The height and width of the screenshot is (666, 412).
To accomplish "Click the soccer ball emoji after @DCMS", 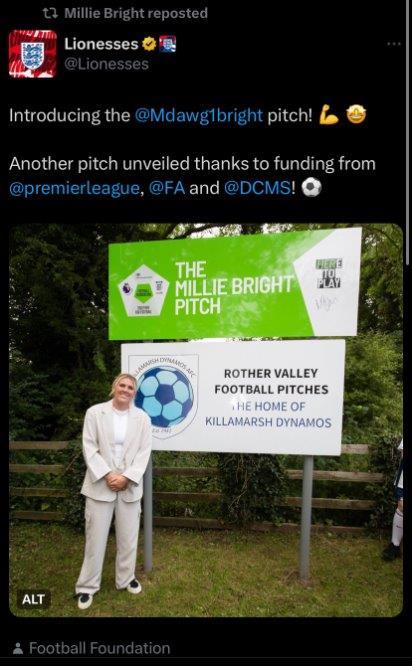I will (311, 187).
